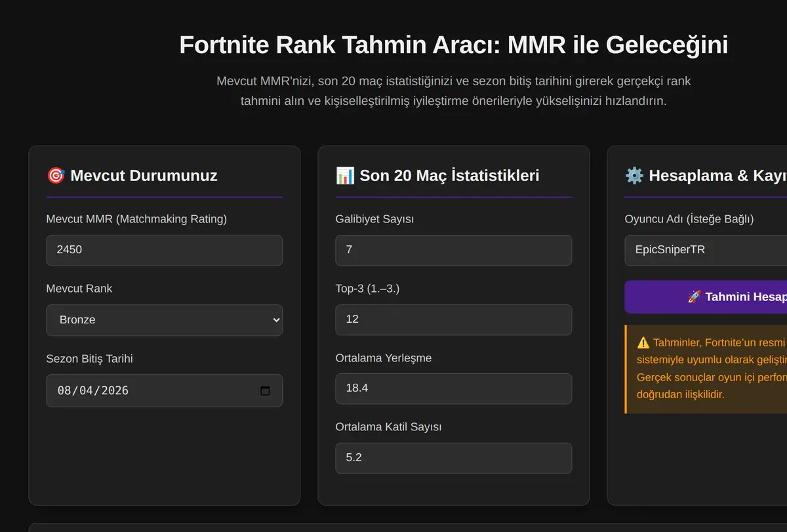Click the orange notice text starting 'Tahminler, Fortnite'un resmi'

coord(712,369)
